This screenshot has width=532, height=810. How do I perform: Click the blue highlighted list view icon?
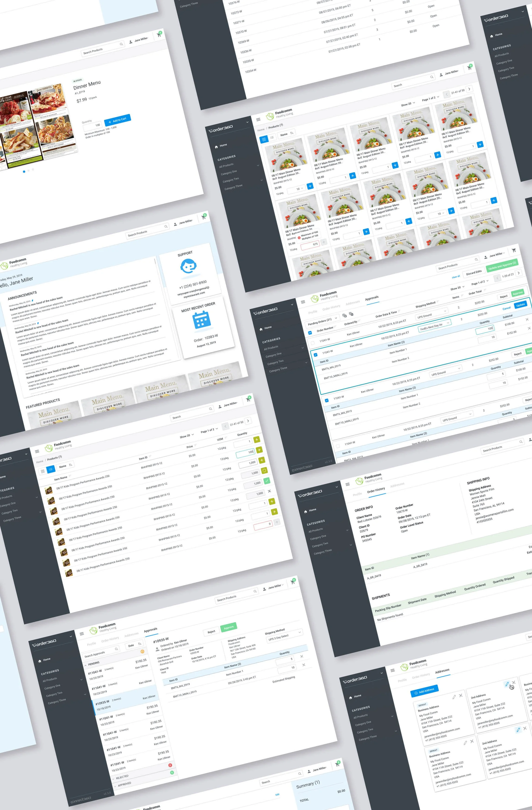coord(51,470)
